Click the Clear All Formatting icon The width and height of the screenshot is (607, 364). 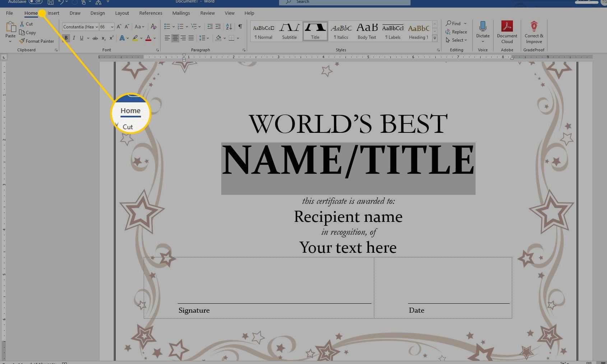pyautogui.click(x=153, y=27)
